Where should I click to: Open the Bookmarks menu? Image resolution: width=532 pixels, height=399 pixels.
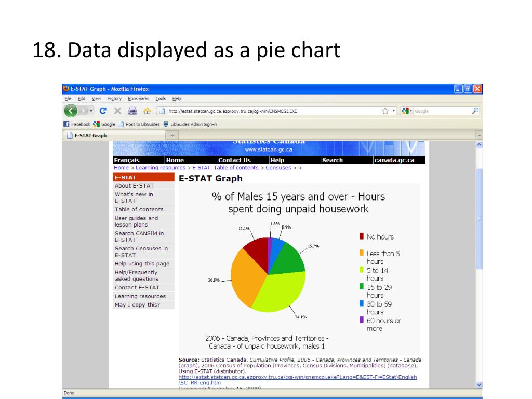point(138,99)
